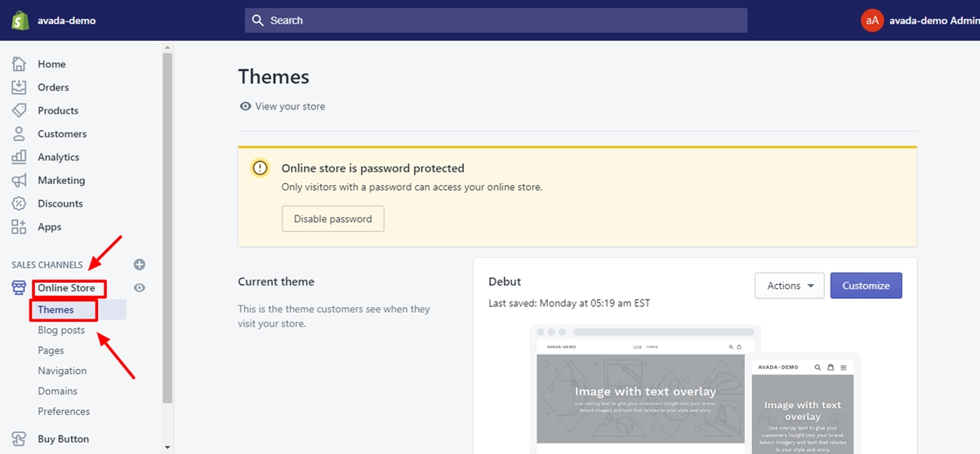Add a sales channel plus icon
The image size is (980, 454).
pyautogui.click(x=140, y=265)
